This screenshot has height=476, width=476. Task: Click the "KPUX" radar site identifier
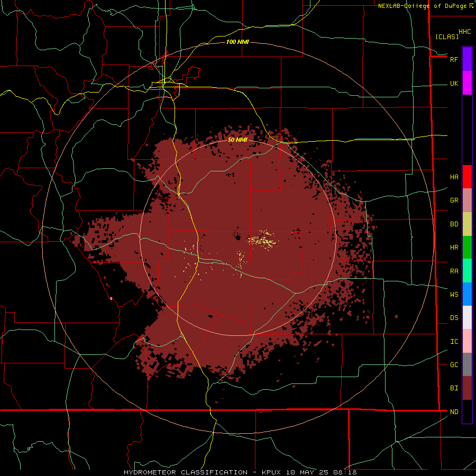[x=271, y=472]
